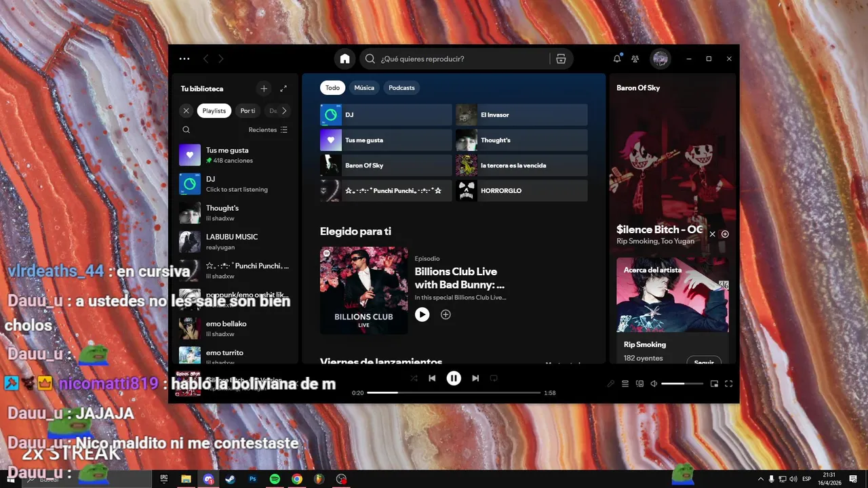
Task: Seek along the song progress bar
Action: (x=454, y=392)
